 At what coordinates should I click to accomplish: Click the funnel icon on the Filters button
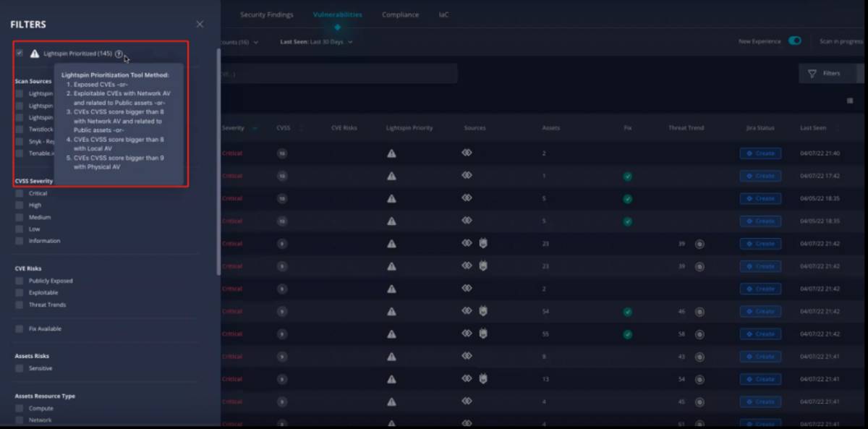coord(812,74)
